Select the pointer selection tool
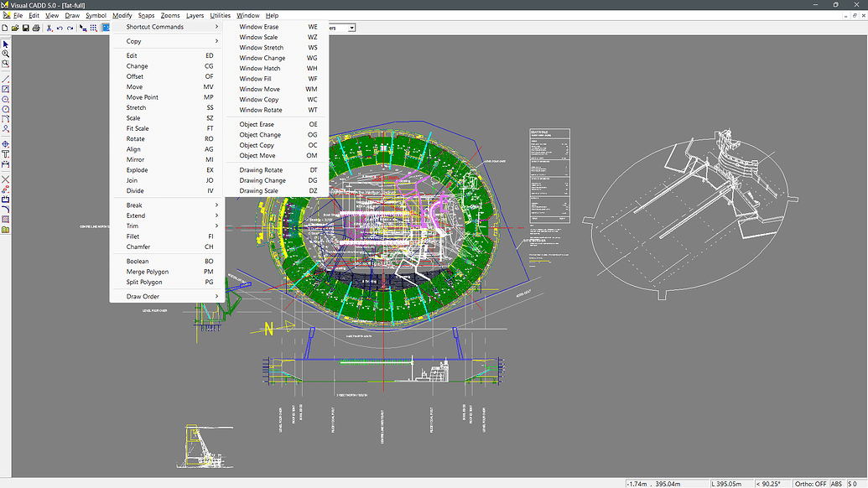 (6, 44)
